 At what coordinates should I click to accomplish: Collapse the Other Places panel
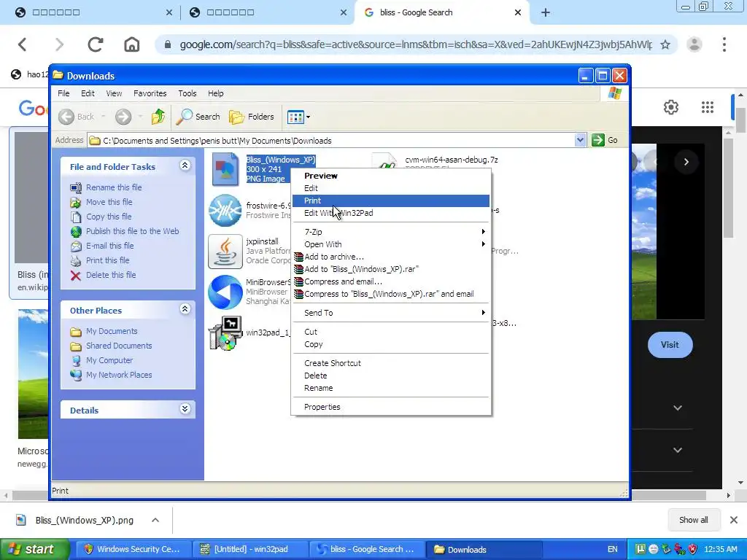pyautogui.click(x=185, y=309)
